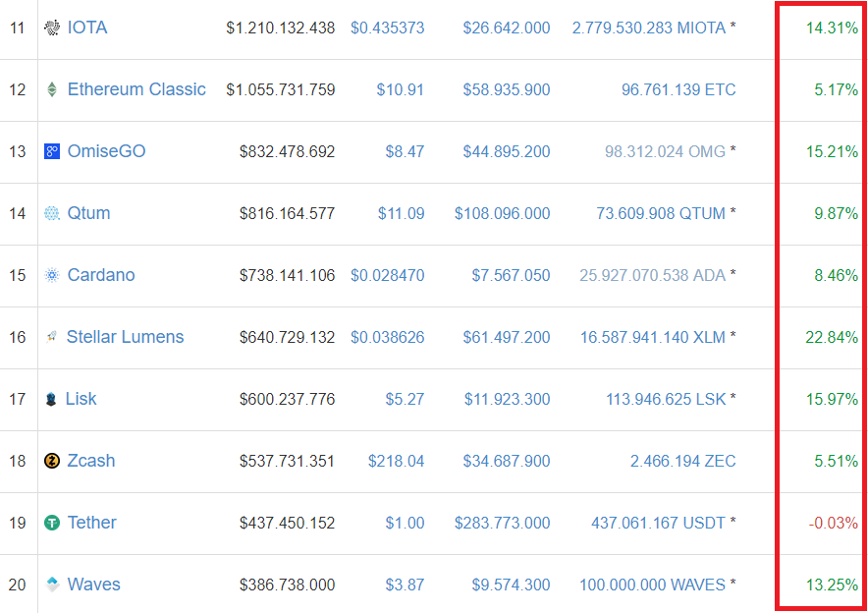This screenshot has width=868, height=613.
Task: Select Qtum change 9.87%
Action: tap(836, 214)
